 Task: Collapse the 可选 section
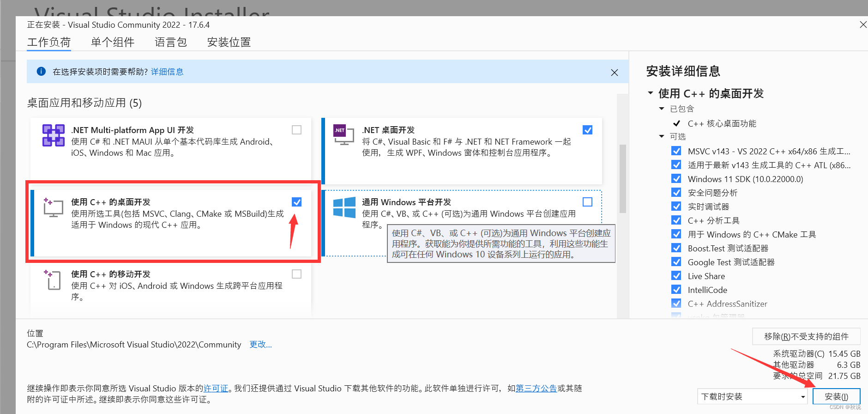click(x=662, y=136)
